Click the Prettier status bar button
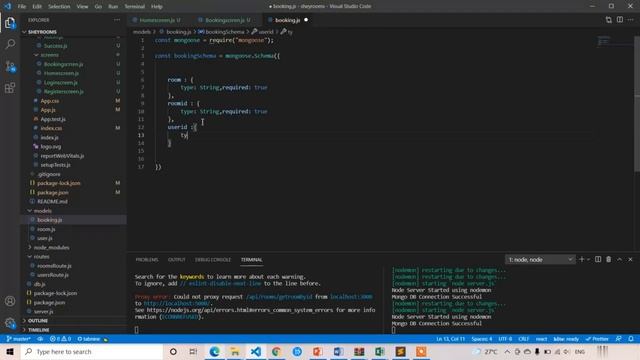 (597, 339)
